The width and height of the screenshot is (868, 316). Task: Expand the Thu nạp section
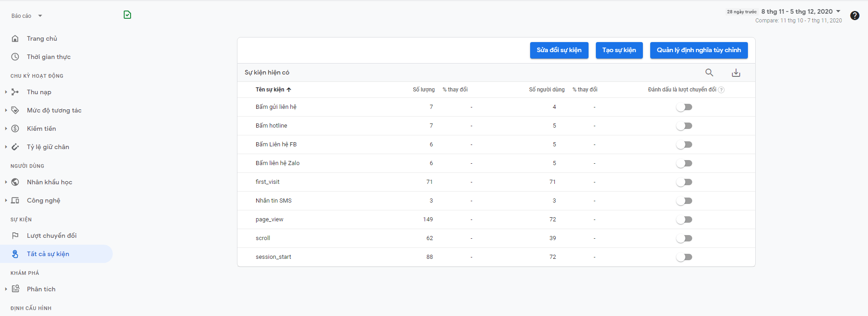[x=6, y=92]
